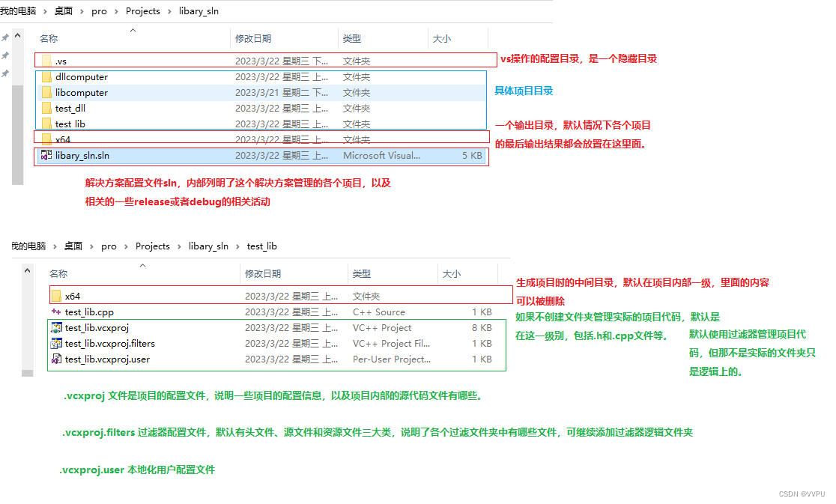The image size is (836, 504).
Task: Expand chevron after 'pro' in upper breadcrumb
Action: click(115, 11)
